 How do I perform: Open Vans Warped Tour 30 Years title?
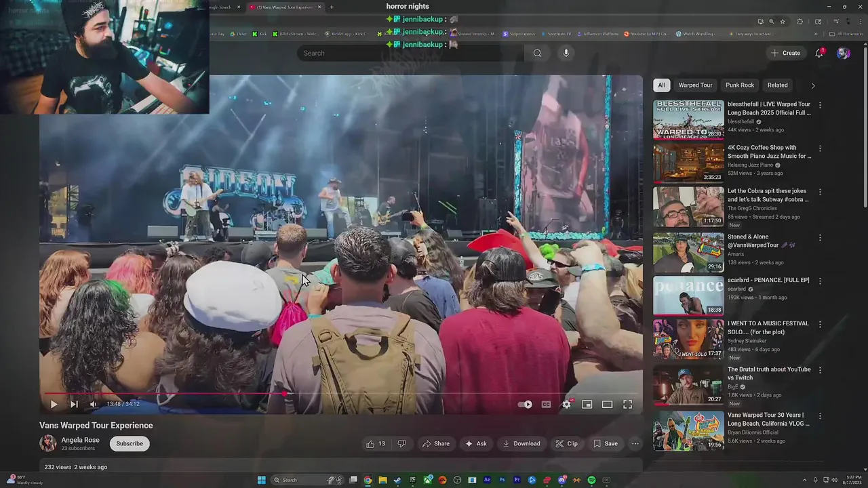[x=768, y=420]
